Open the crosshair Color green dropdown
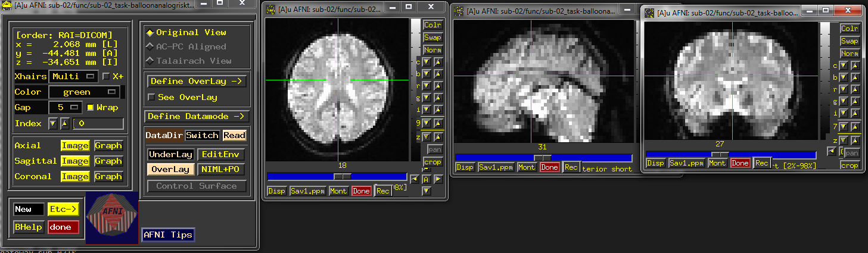The height and width of the screenshot is (253, 868). [83, 92]
